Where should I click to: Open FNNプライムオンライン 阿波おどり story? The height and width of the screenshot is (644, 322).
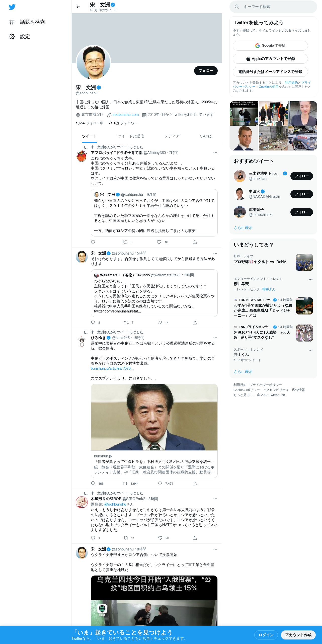coord(273,333)
